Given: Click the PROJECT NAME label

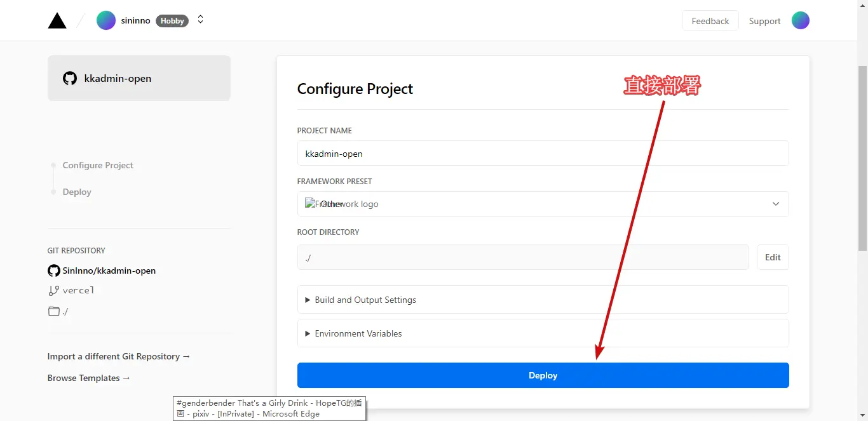Looking at the screenshot, I should pos(325,130).
